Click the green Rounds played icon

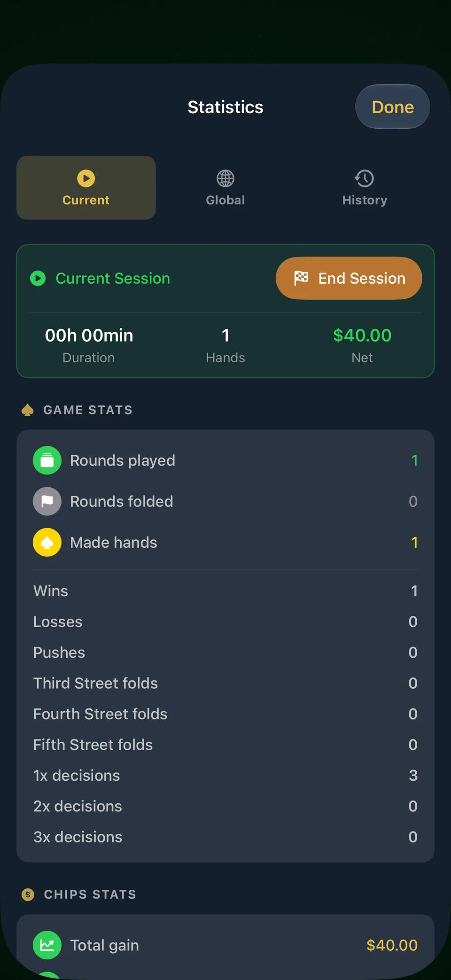[x=47, y=460]
